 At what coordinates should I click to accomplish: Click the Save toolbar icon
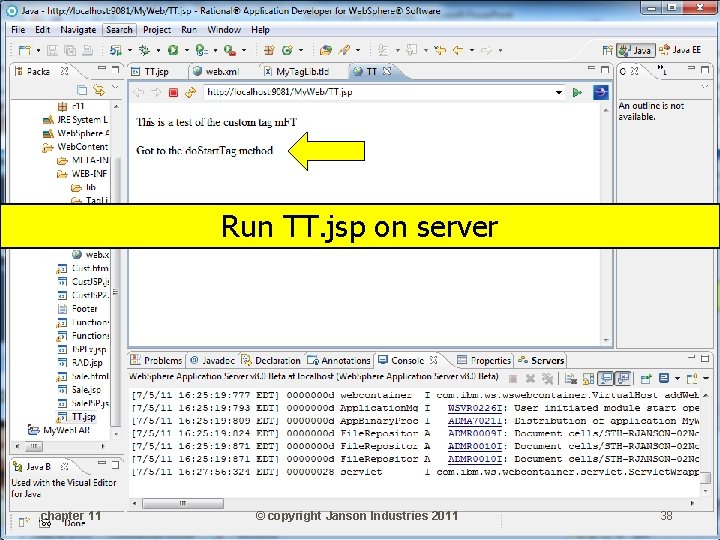[x=52, y=50]
